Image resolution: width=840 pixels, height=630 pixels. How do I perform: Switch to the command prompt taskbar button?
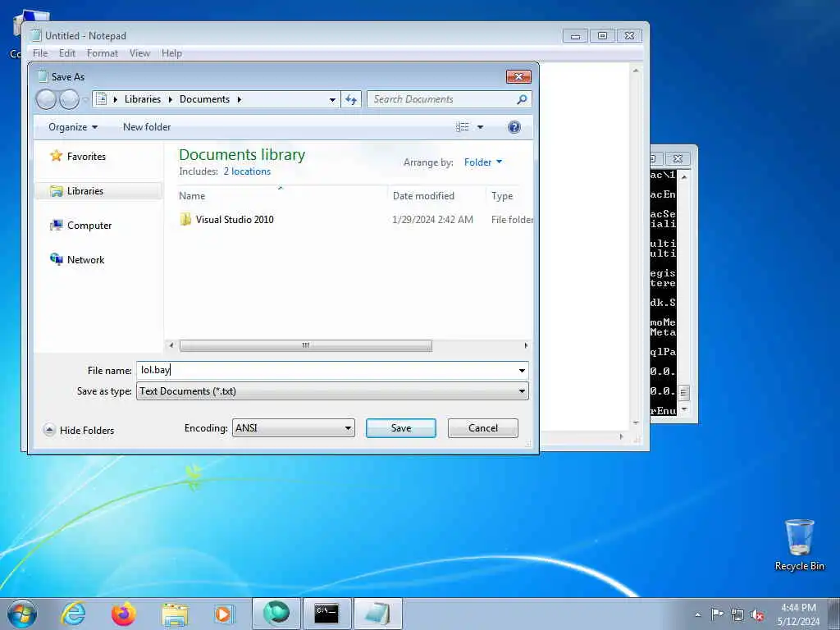click(326, 614)
